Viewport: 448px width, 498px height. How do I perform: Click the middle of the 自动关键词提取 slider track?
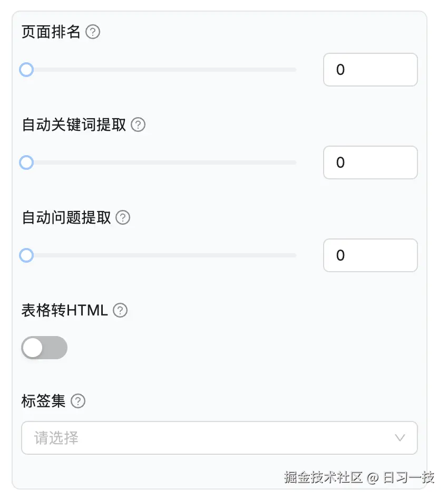pos(161,162)
